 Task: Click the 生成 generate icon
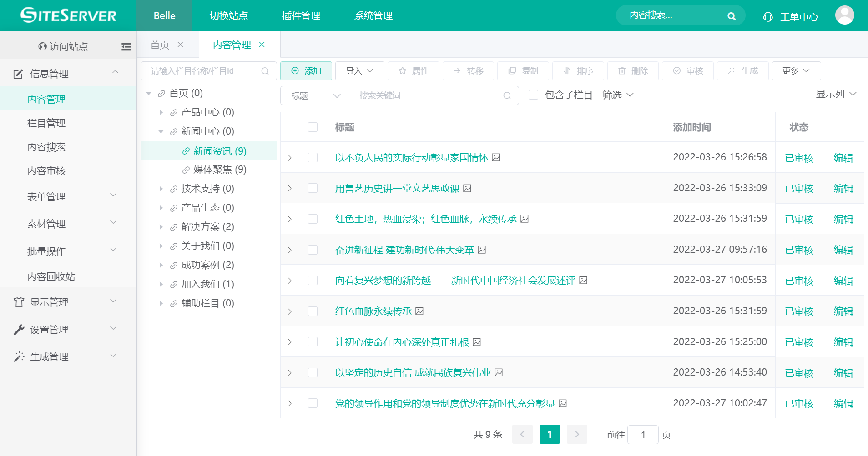[732, 71]
